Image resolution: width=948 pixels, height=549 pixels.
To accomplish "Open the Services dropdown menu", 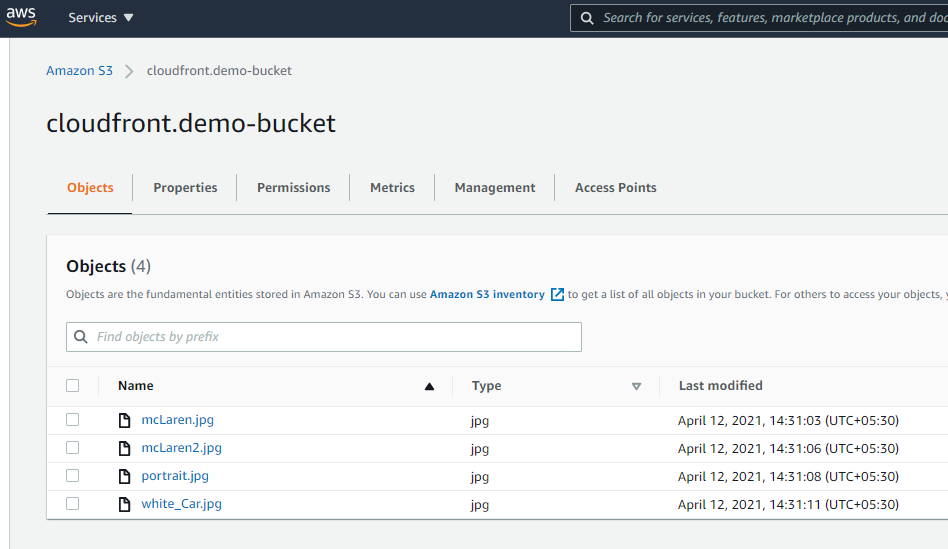I will click(x=101, y=18).
